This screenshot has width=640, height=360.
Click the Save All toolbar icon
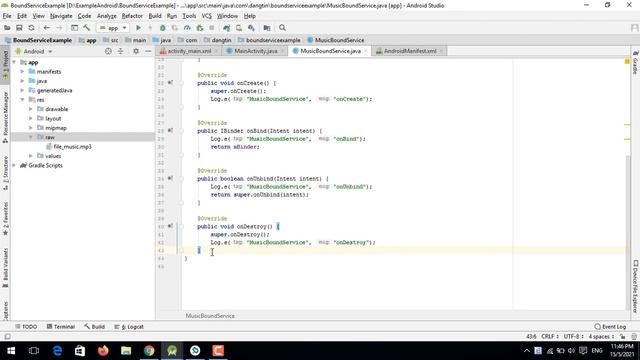coord(19,28)
